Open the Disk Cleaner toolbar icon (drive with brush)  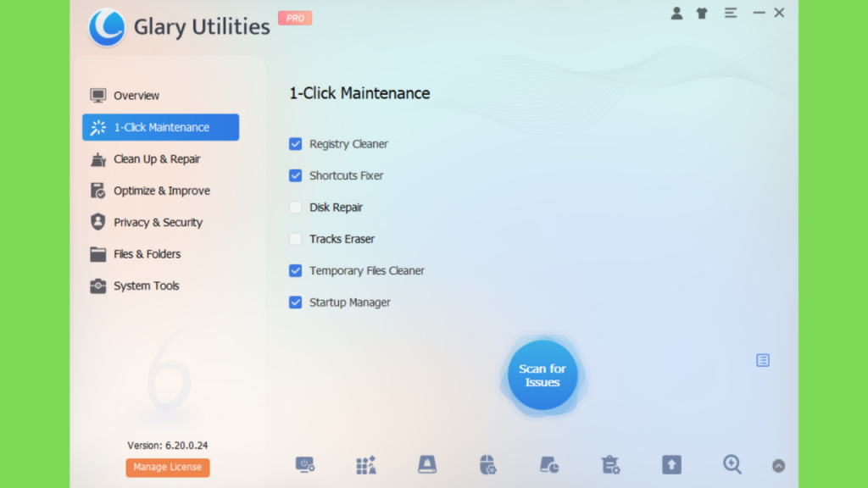click(427, 465)
